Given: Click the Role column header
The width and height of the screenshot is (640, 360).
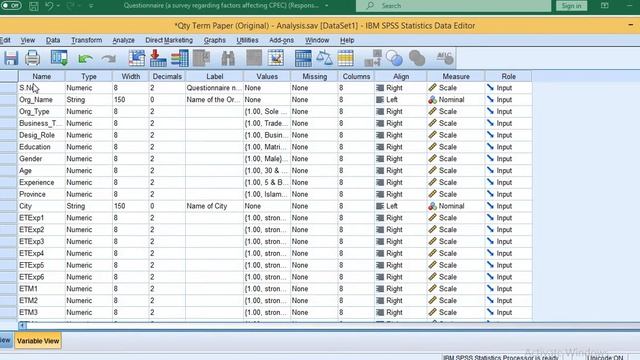Looking at the screenshot, I should [509, 76].
